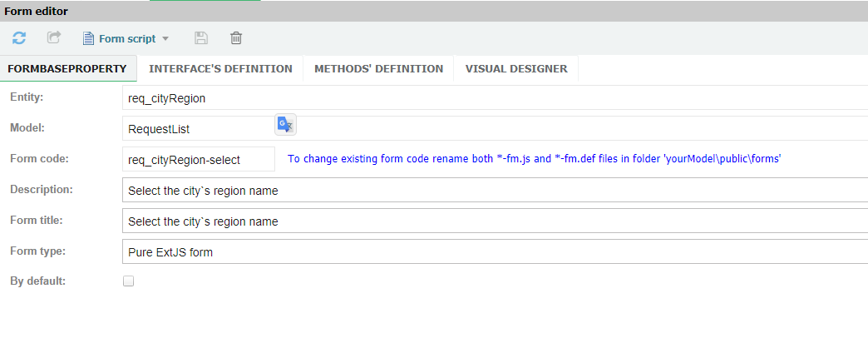Click the Google Translate icon near Model

coord(285,125)
